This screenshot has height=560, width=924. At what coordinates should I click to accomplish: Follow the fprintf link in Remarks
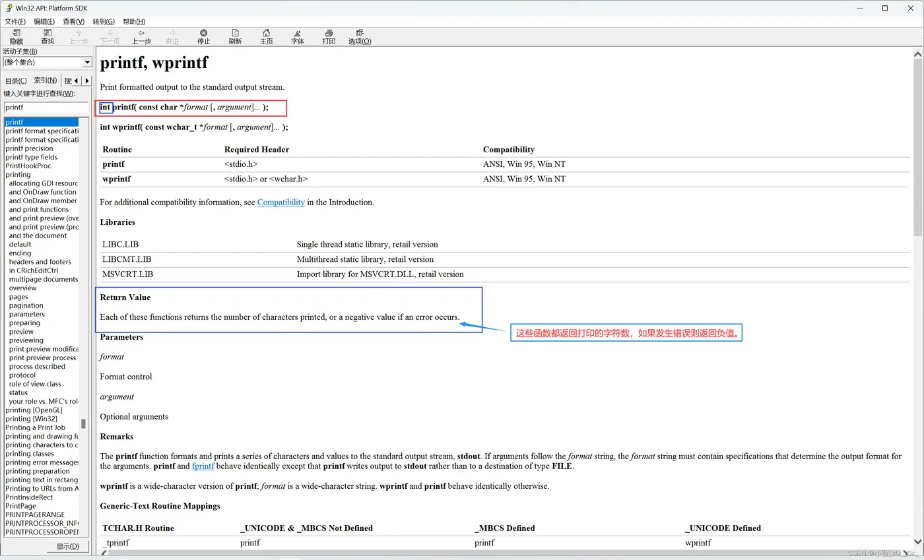[x=203, y=466]
